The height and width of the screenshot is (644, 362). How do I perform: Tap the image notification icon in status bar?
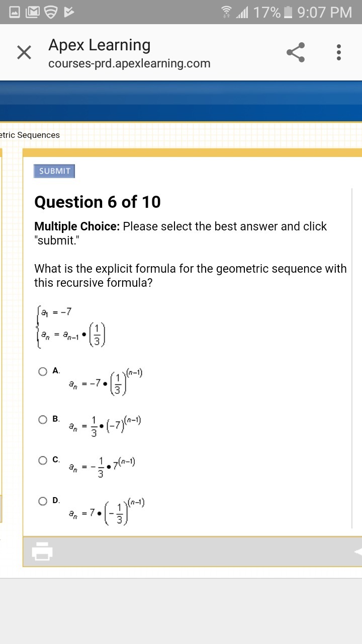(x=15, y=12)
